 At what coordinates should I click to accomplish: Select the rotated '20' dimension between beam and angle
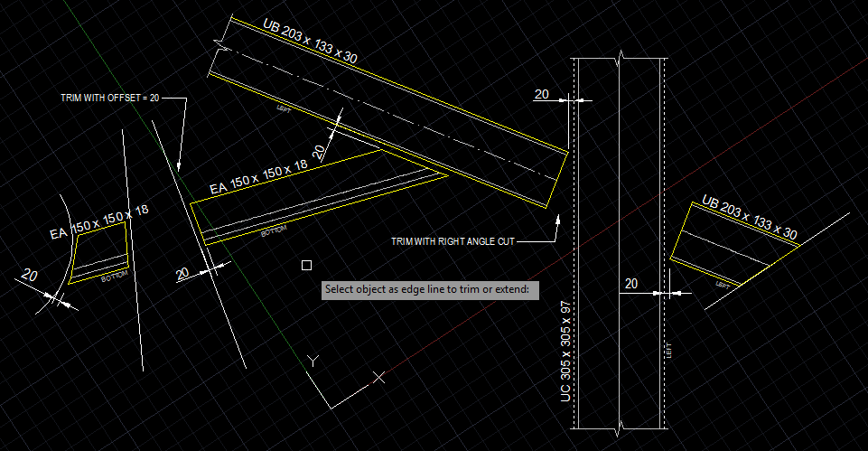tap(318, 152)
